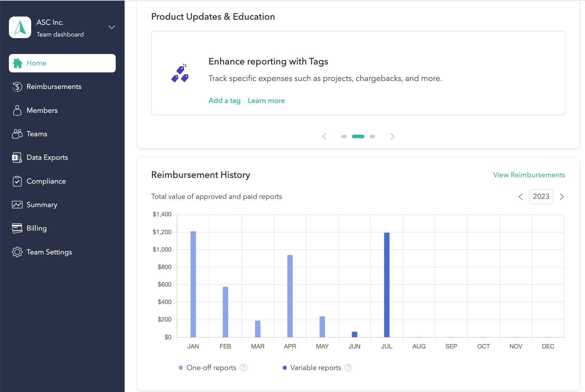Toggle Variable reports legend series
The width and height of the screenshot is (585, 392).
click(x=315, y=368)
